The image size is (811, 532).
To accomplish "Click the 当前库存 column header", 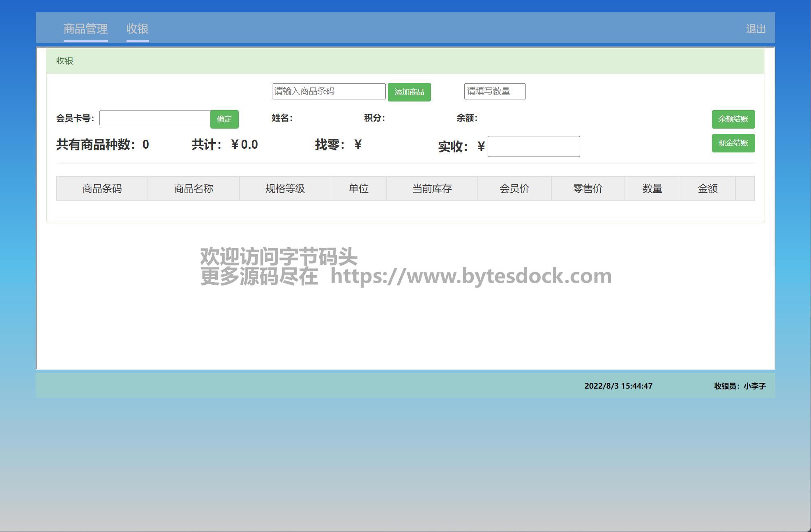I will click(432, 189).
